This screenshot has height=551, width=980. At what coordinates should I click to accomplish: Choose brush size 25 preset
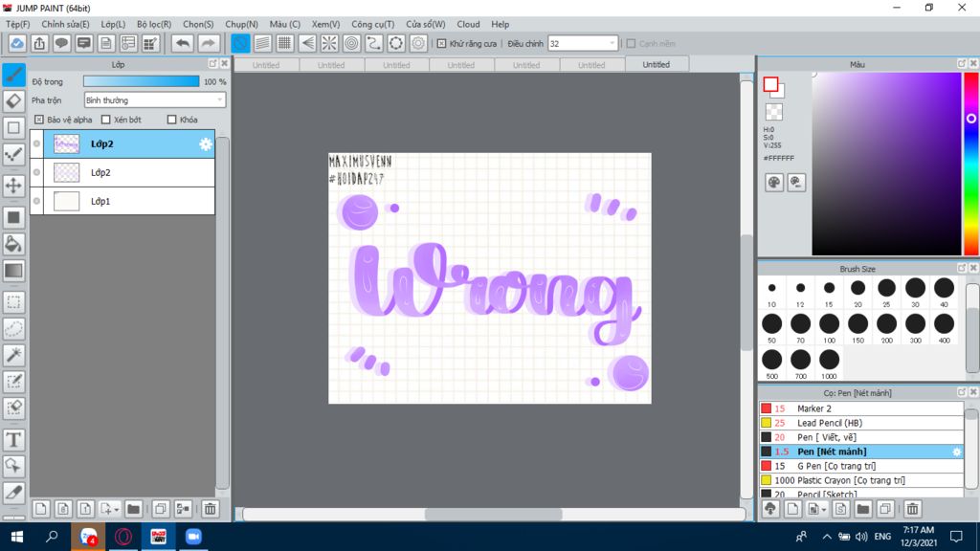tap(886, 292)
